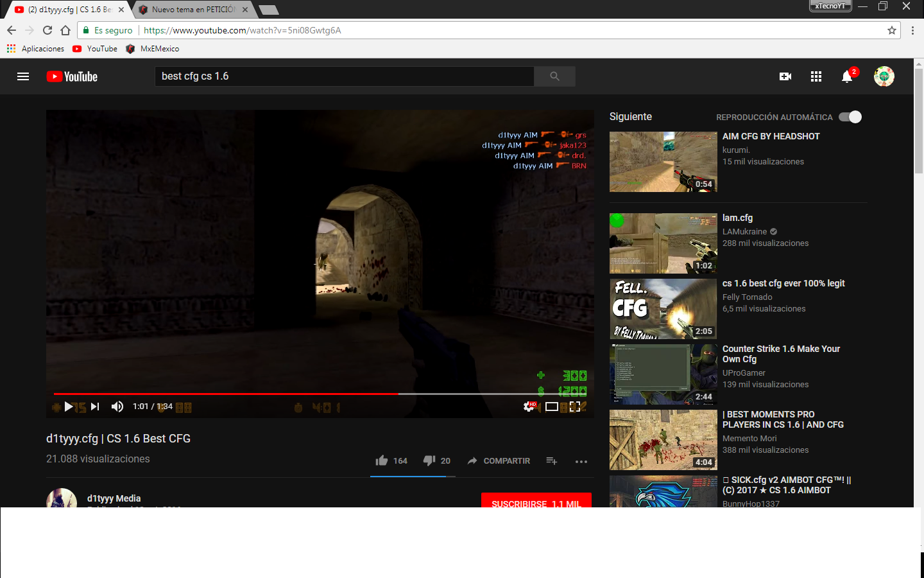The height and width of the screenshot is (578, 924).
Task: Click the secure site lock icon
Action: (x=86, y=30)
